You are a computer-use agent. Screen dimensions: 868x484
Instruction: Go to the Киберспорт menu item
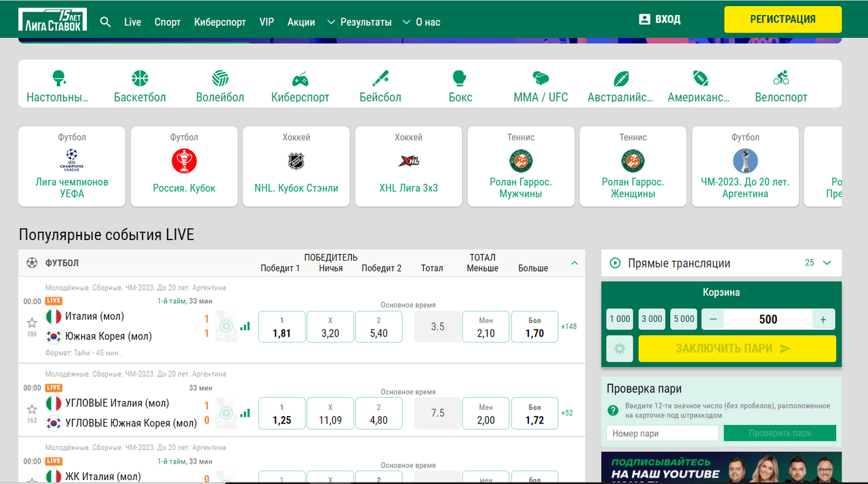(x=220, y=22)
